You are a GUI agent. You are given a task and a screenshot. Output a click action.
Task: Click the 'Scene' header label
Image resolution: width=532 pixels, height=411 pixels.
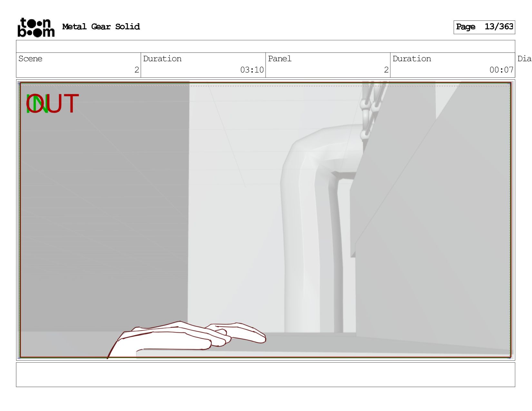coord(30,59)
